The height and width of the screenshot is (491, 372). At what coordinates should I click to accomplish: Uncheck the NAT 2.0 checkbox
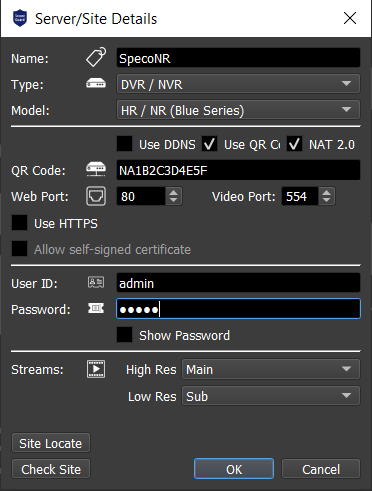pyautogui.click(x=295, y=144)
